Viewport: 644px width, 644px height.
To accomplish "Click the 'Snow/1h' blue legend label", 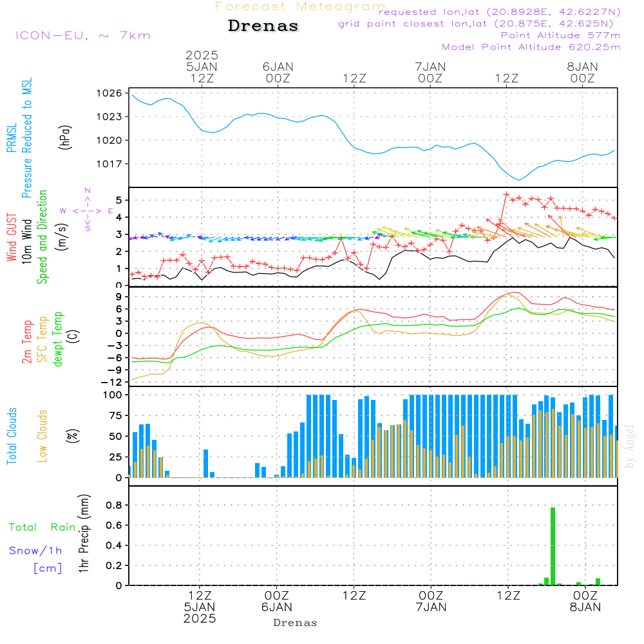I will (x=35, y=551).
